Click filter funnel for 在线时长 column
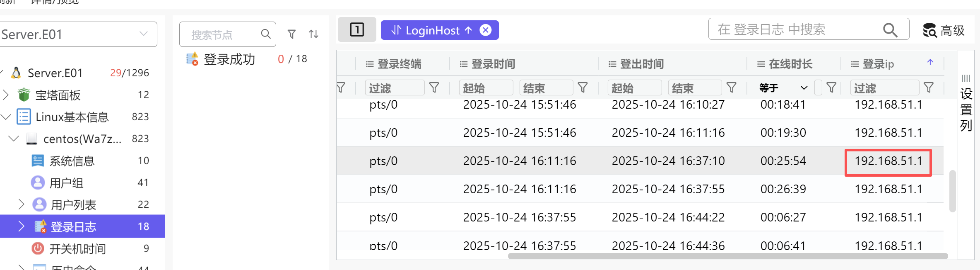This screenshot has height=270, width=980. click(x=831, y=88)
